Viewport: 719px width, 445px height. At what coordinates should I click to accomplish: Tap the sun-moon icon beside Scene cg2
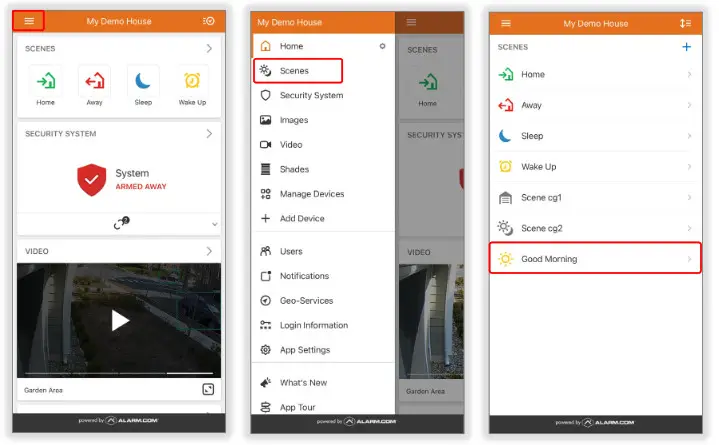coord(505,228)
